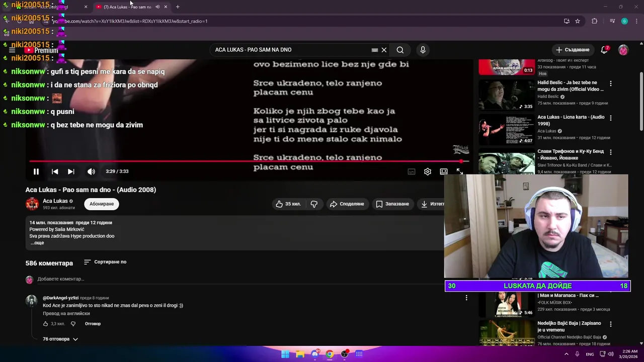Screen dimensions: 644x362
Task: Click Отговор on DarkAngel comment
Action: point(93,324)
